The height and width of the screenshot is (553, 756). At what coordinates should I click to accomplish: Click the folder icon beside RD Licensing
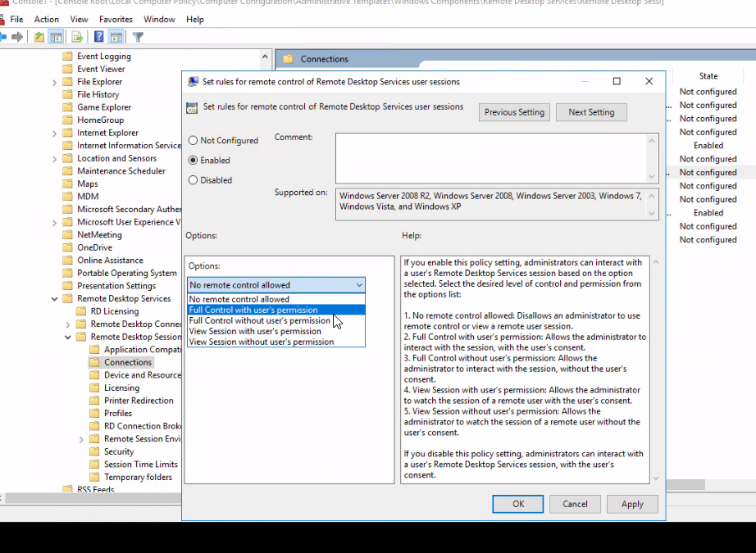pyautogui.click(x=81, y=311)
